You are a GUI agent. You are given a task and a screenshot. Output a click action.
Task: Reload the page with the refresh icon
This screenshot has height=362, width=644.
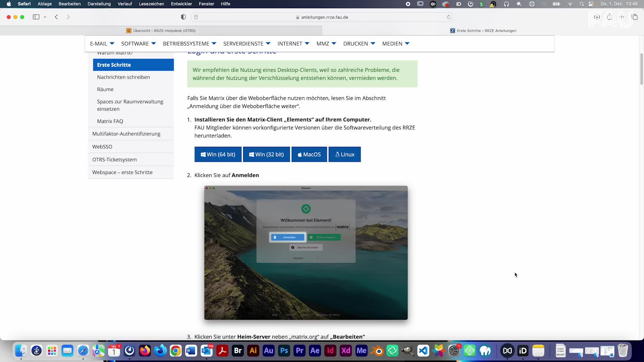click(448, 17)
